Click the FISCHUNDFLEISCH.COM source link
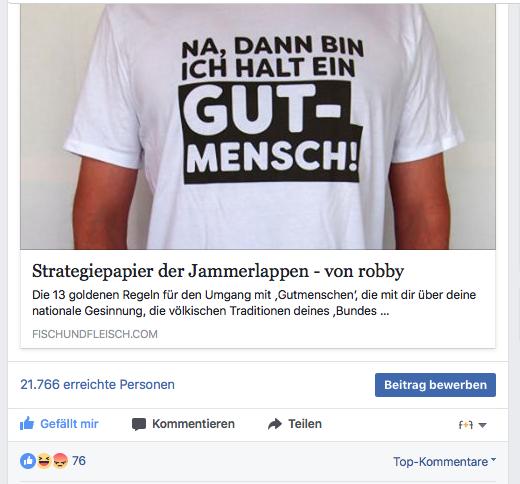The height and width of the screenshot is (484, 520). 95,334
